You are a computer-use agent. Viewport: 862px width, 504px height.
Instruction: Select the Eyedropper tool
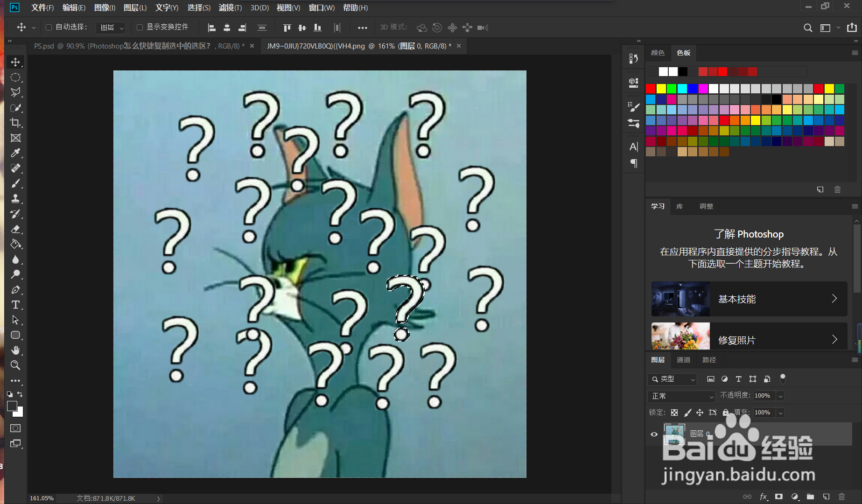click(15, 153)
